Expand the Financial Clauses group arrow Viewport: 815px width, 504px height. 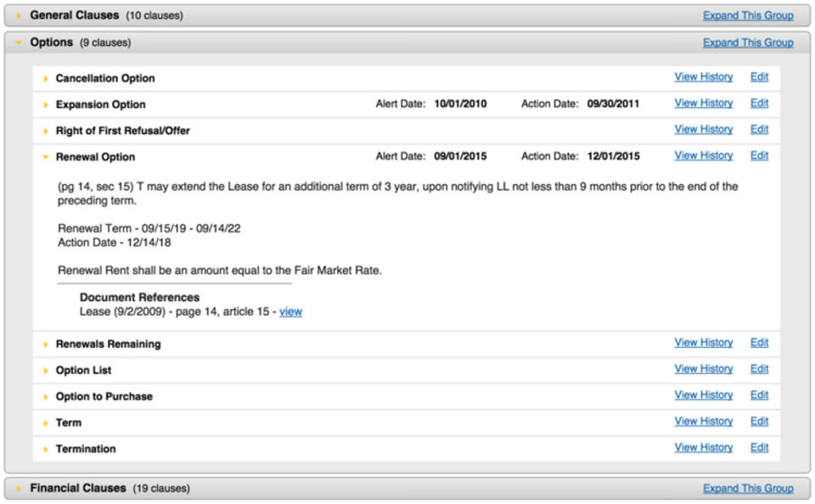click(19, 489)
